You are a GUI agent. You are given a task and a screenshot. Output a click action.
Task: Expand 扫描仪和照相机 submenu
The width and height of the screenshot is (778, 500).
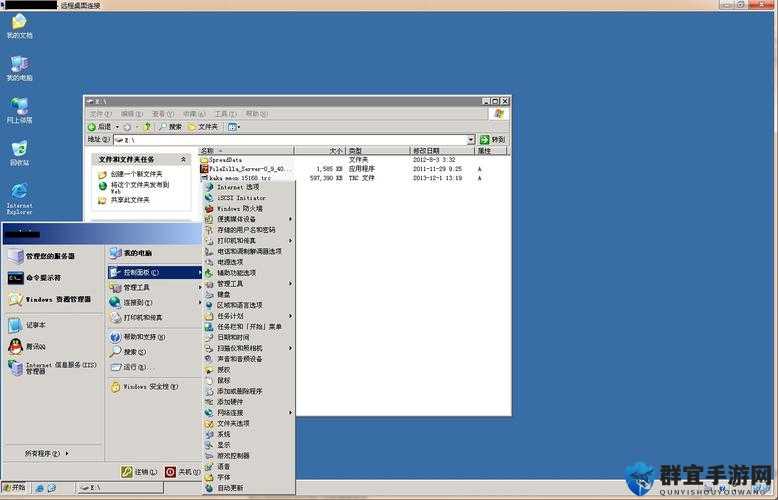[x=249, y=348]
